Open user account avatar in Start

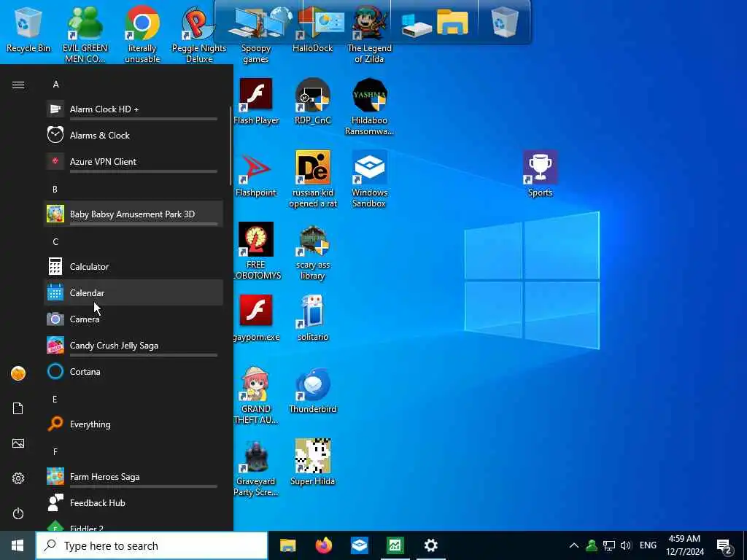click(x=18, y=373)
